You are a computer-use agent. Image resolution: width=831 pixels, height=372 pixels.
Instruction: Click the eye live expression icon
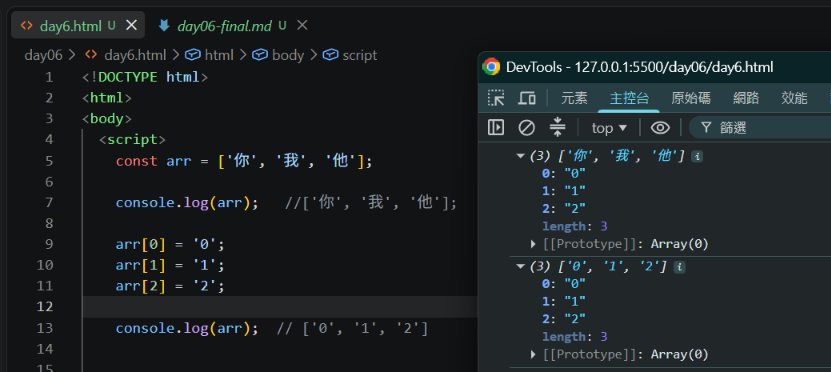click(x=660, y=128)
